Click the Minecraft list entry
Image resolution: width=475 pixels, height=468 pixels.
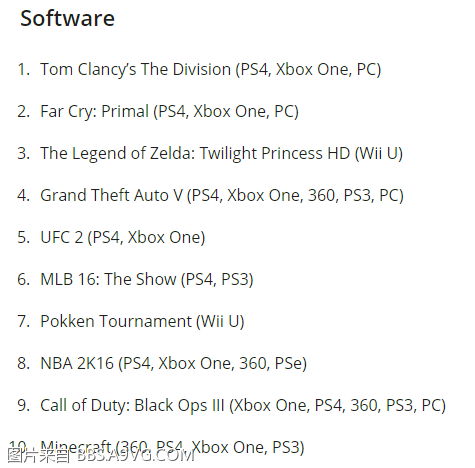tap(172, 448)
